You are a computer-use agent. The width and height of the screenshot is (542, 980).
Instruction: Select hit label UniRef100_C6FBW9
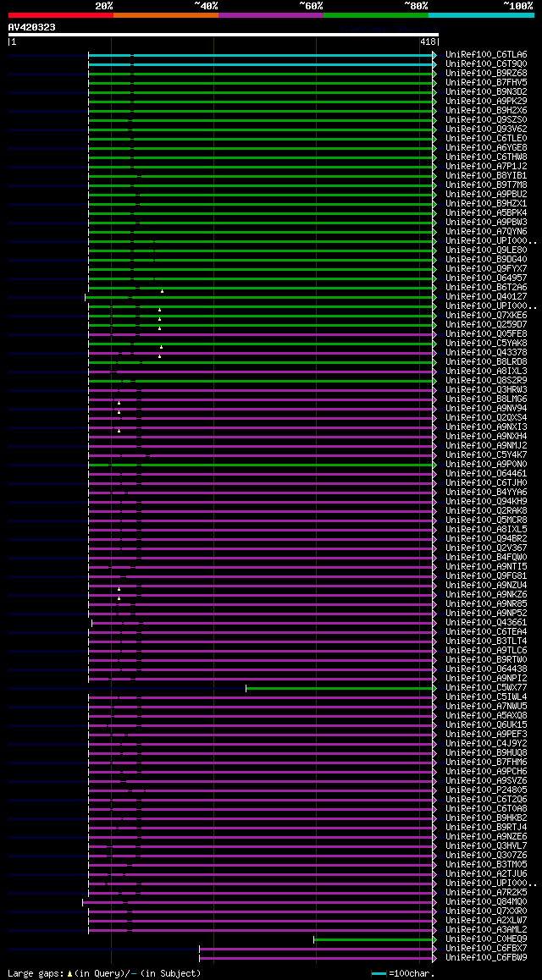coord(486,958)
